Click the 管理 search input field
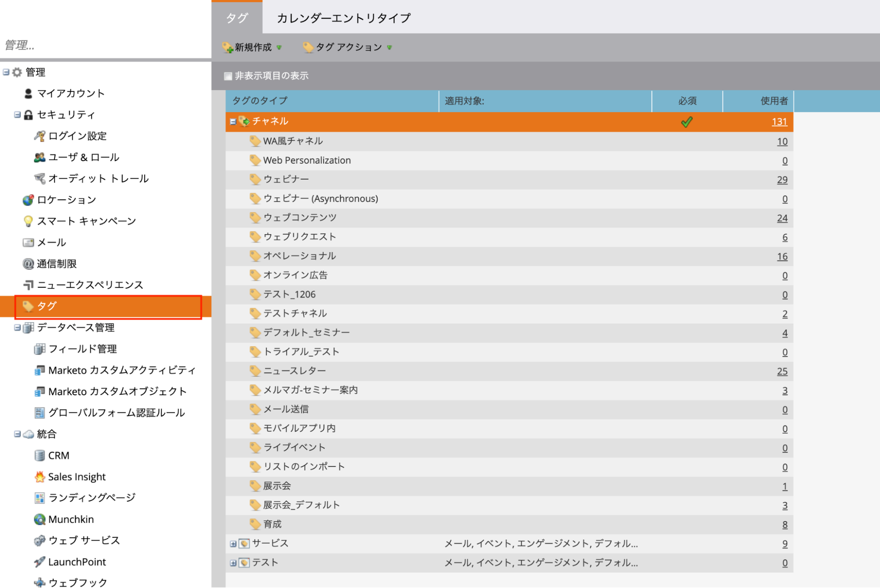 tap(106, 45)
